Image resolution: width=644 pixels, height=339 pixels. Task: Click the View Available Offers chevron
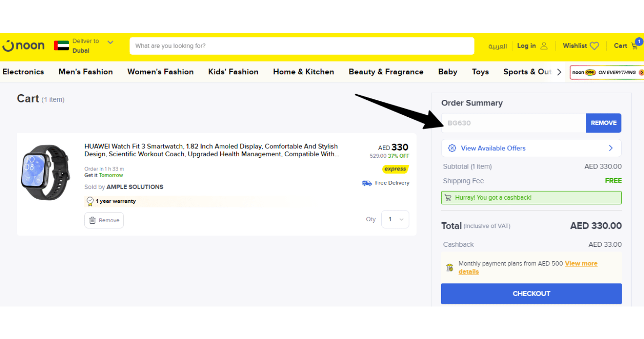click(611, 148)
